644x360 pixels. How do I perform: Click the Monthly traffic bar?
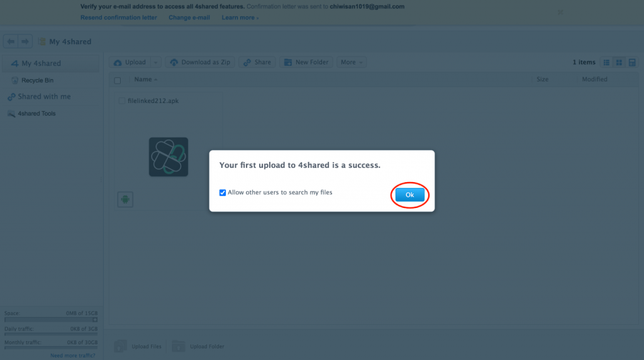point(51,347)
